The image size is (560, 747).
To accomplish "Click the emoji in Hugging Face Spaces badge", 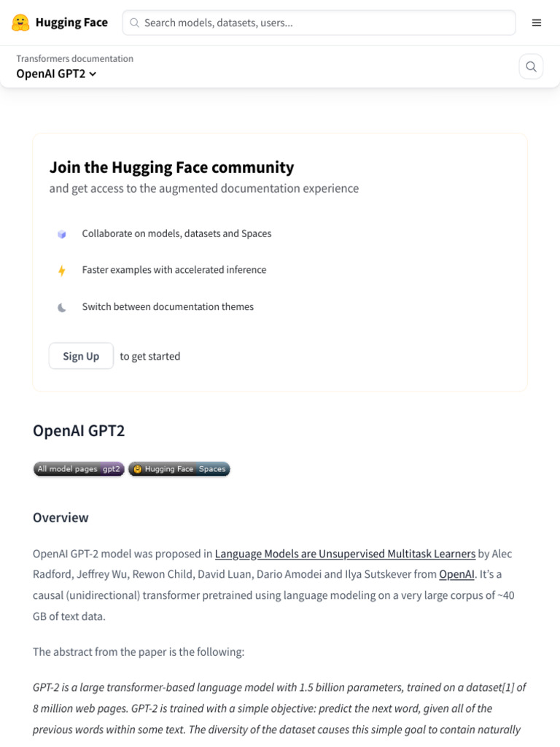I will (138, 469).
